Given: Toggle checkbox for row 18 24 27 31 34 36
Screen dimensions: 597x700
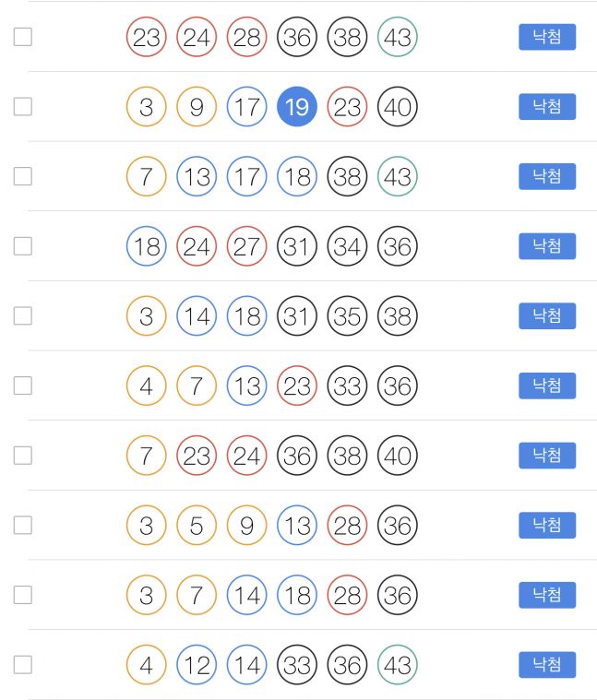Looking at the screenshot, I should tap(23, 246).
